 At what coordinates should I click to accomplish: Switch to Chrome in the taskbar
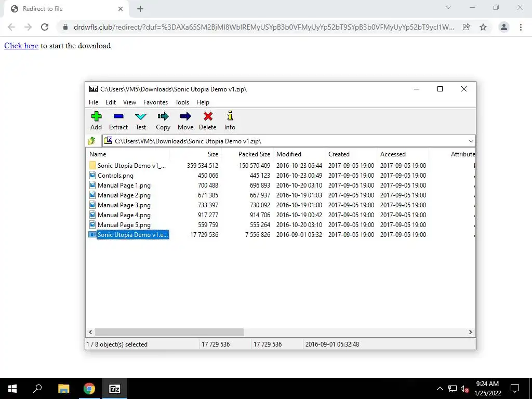pyautogui.click(x=89, y=389)
